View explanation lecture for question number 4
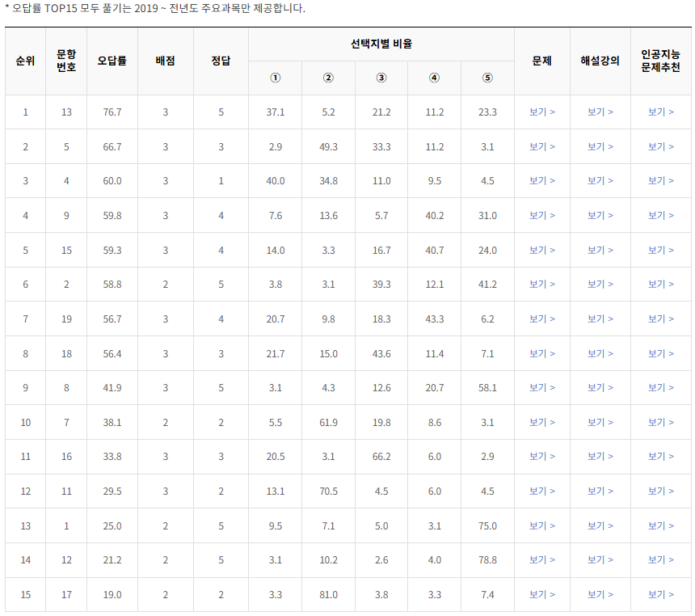Image resolution: width=695 pixels, height=616 pixels. click(600, 179)
